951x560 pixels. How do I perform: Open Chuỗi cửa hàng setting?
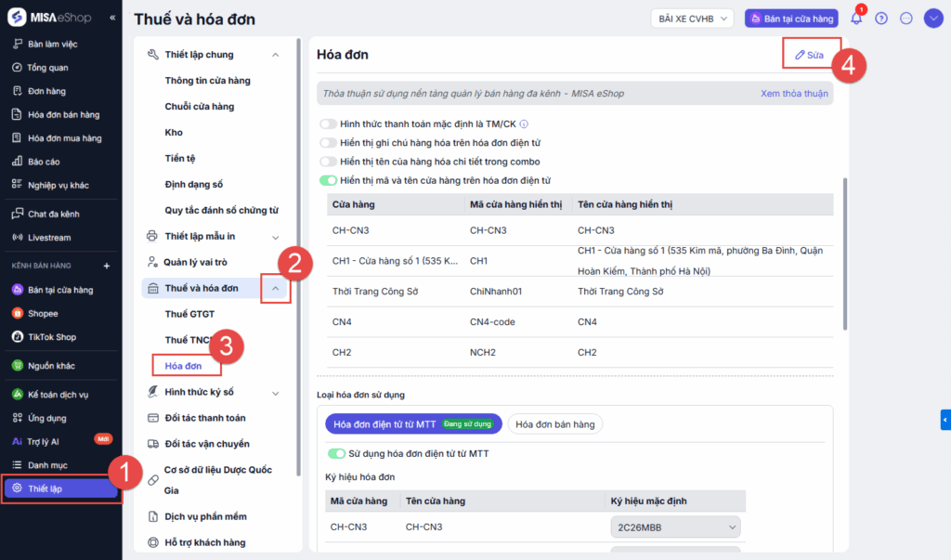200,106
